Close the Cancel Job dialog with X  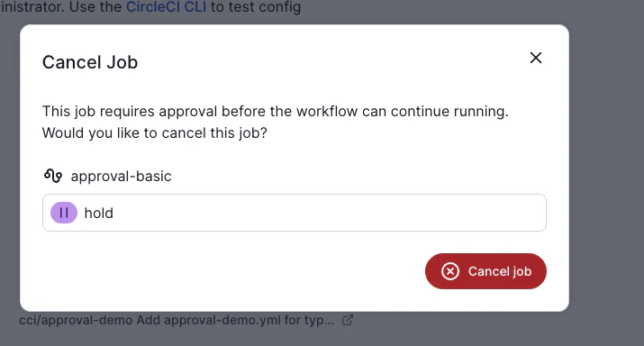pyautogui.click(x=536, y=58)
